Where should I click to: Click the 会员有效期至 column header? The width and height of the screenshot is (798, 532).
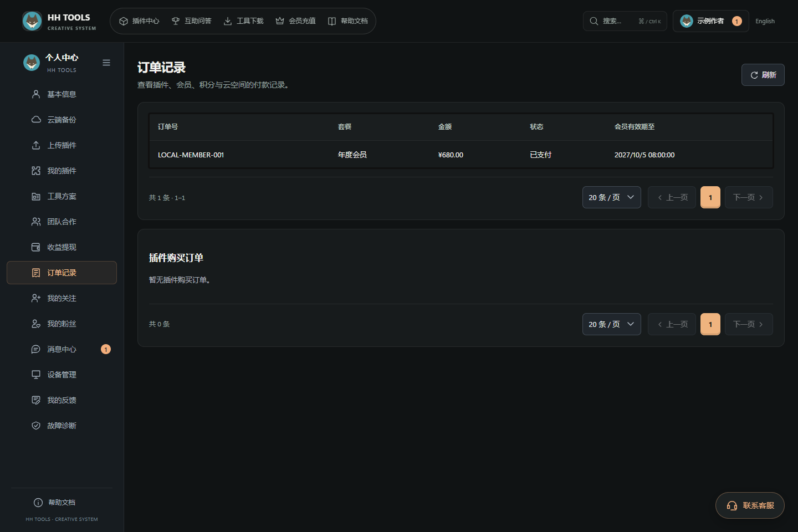tap(635, 127)
